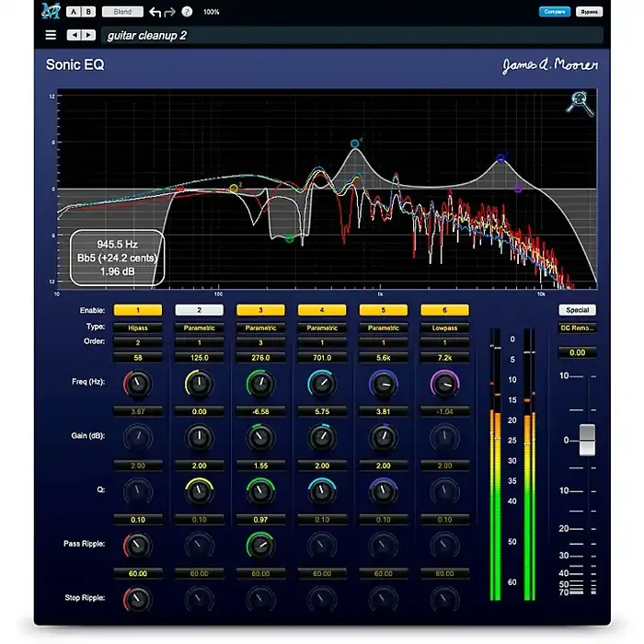Click band 2 frequency value 125.0
Screen dimensions: 644x644
[x=200, y=358]
